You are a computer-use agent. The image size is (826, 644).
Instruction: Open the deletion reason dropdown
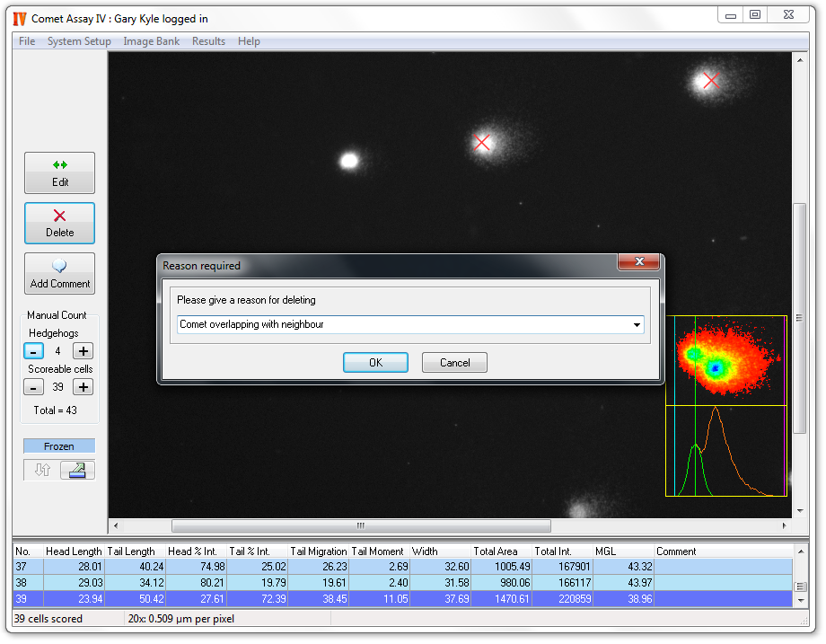pyautogui.click(x=637, y=324)
